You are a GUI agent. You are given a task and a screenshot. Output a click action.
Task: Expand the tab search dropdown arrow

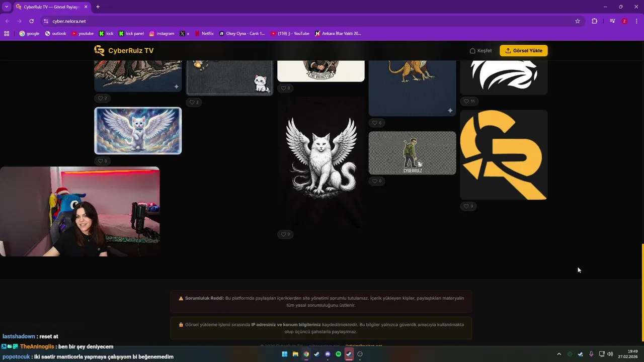pyautogui.click(x=7, y=7)
